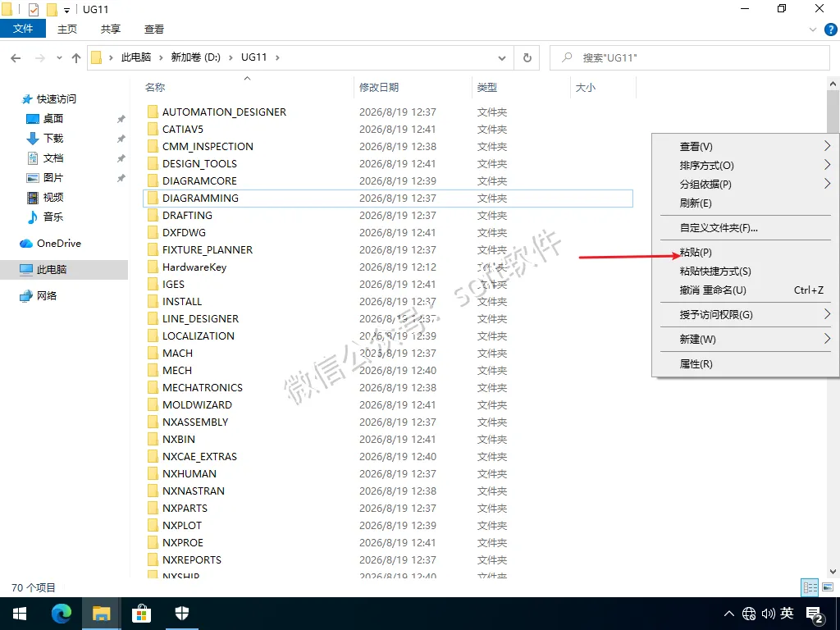This screenshot has height=630, width=840.
Task: Open quick access toolbar customize dropdown
Action: coord(66,10)
